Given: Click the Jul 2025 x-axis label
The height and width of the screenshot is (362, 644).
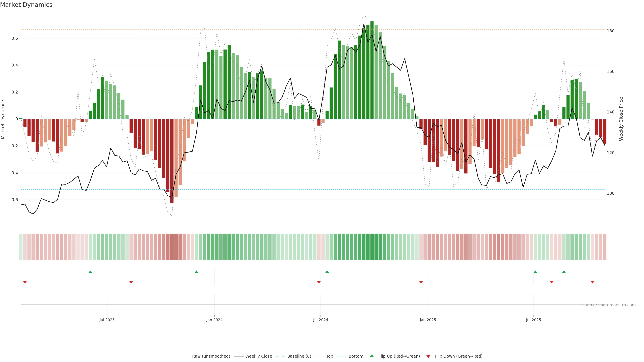Looking at the screenshot, I should 533,320.
